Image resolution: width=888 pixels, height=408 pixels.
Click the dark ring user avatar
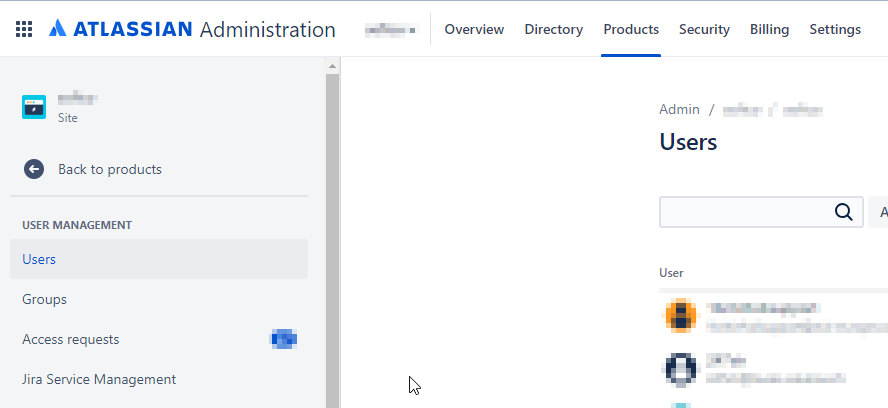pos(680,369)
